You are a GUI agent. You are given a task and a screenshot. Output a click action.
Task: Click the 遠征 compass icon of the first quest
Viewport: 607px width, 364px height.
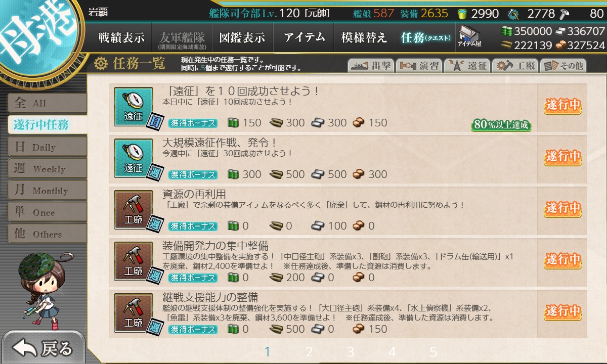tap(133, 106)
